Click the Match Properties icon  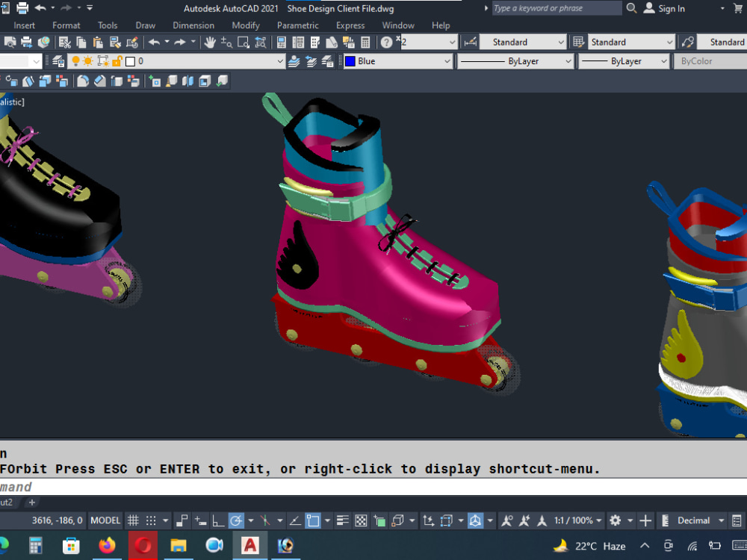115,42
